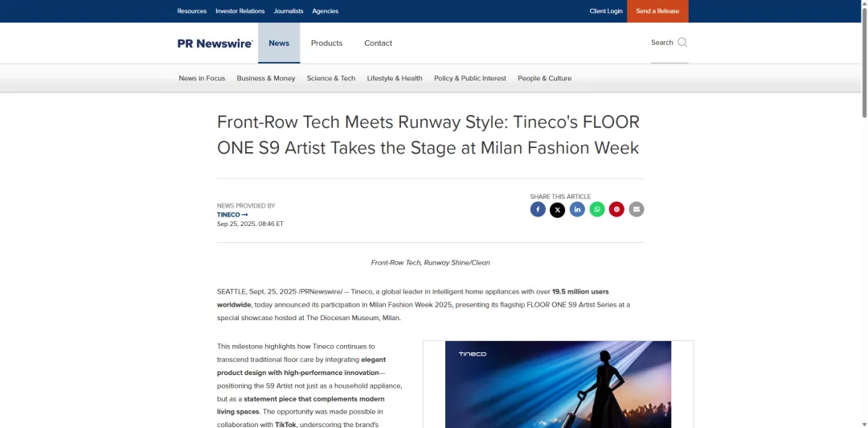
Task: Open the Products menu
Action: tap(326, 43)
